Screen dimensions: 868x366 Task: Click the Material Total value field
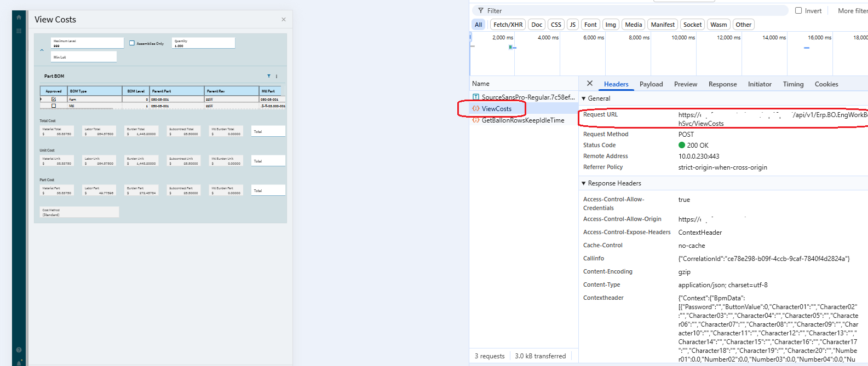tap(57, 131)
